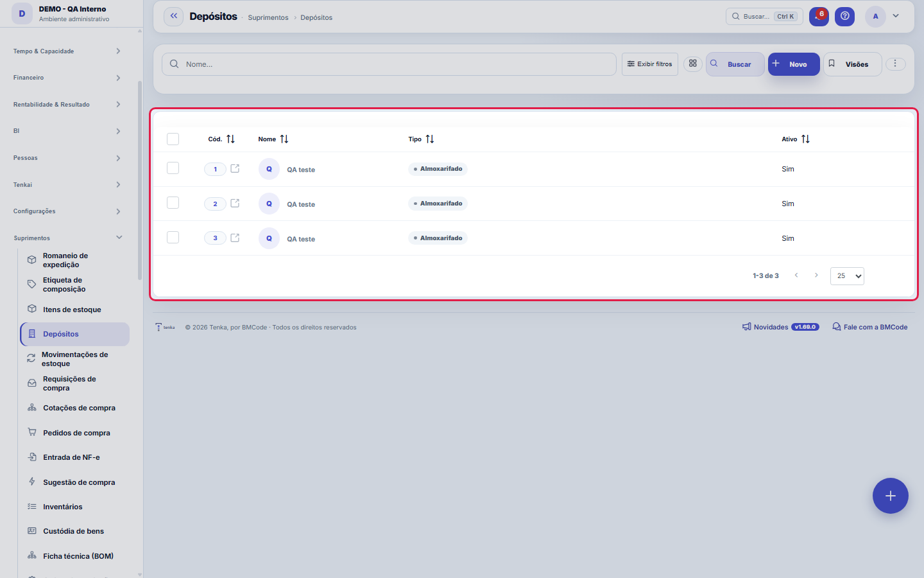The image size is (924, 578).
Task: Collapse the Suprimentos section
Action: (x=67, y=238)
